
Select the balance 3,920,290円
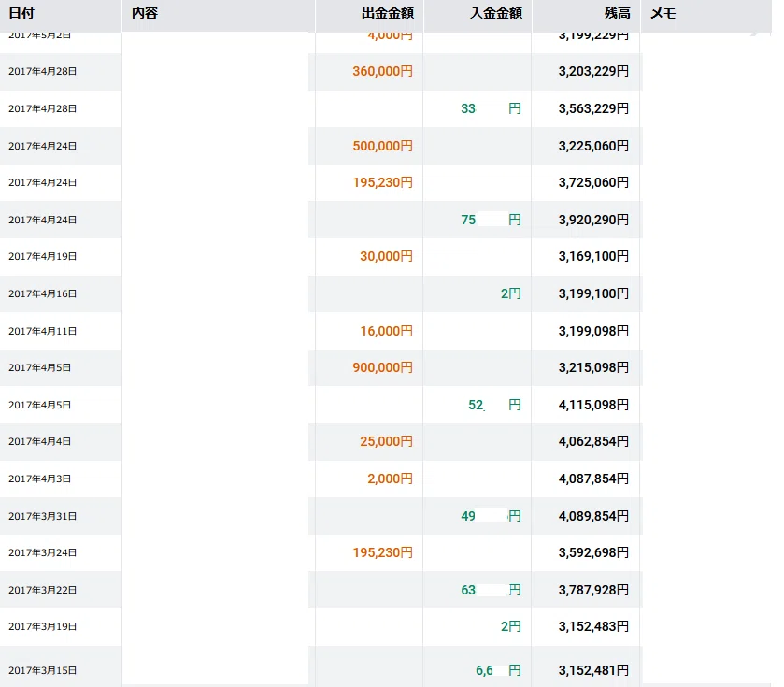[x=593, y=220]
